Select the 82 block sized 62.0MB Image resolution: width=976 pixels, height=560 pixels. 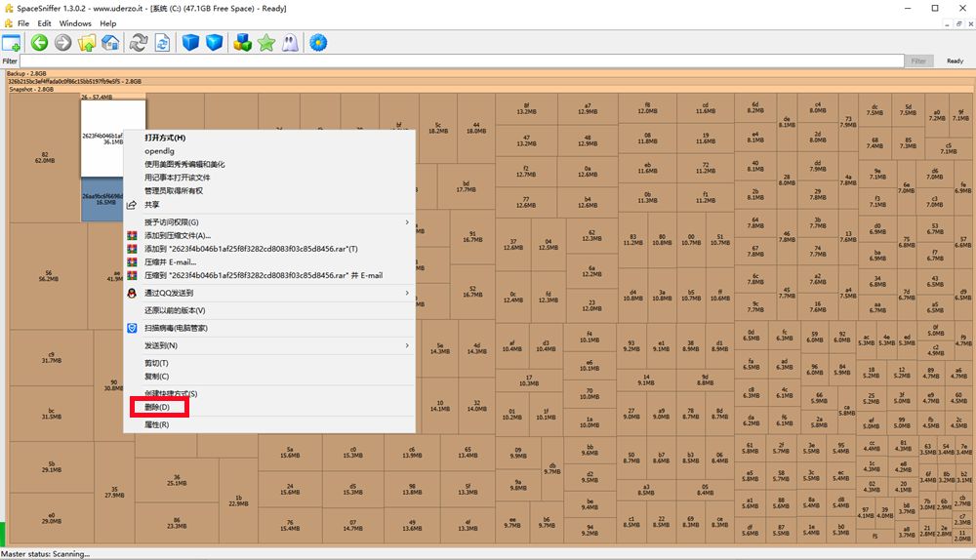[44, 157]
